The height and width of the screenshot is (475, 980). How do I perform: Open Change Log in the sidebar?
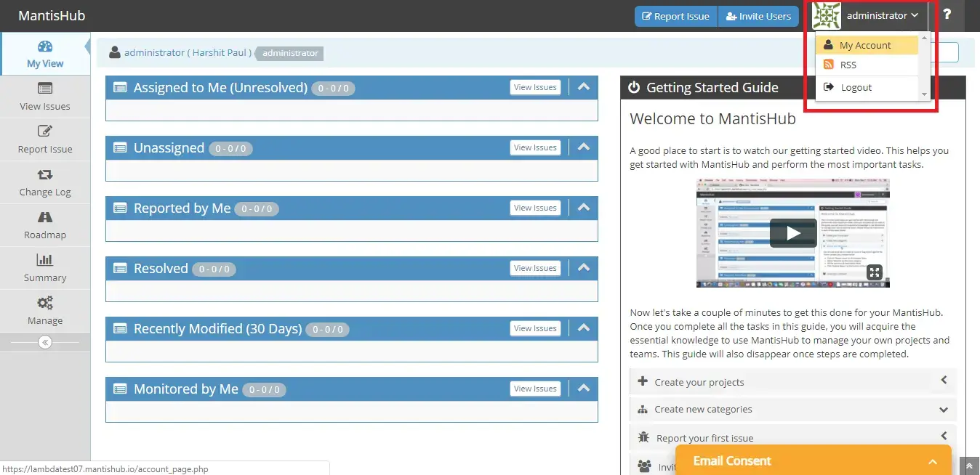pos(45,174)
